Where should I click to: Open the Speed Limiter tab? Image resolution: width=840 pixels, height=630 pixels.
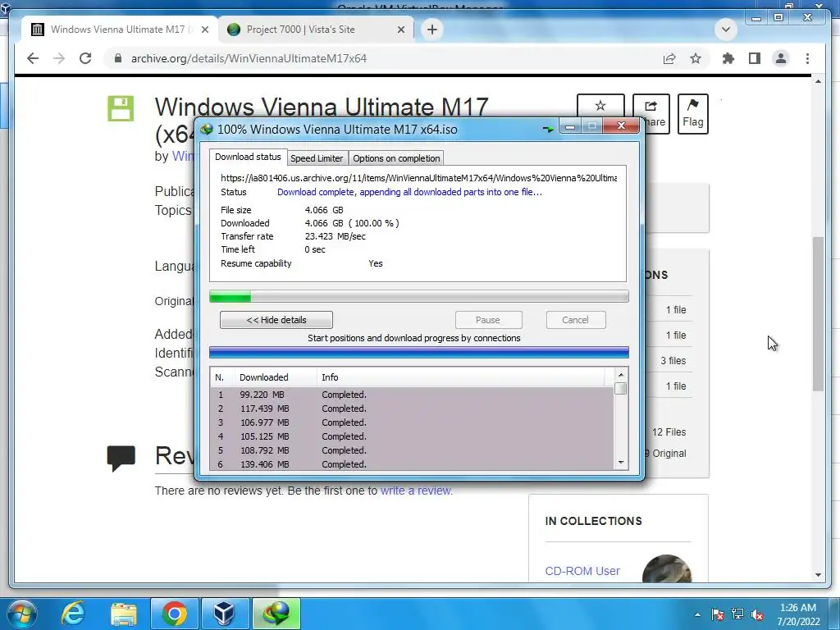pos(317,158)
